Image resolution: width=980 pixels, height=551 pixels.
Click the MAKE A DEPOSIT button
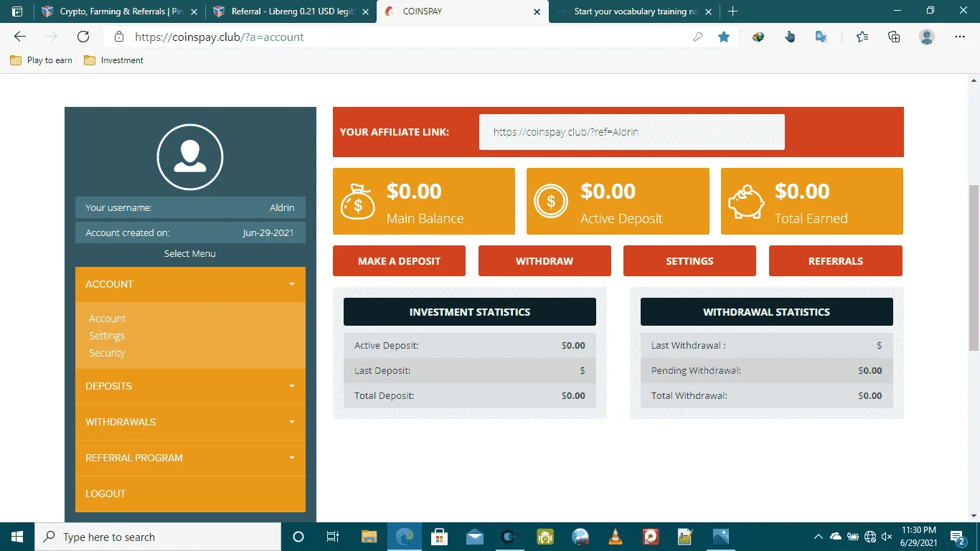pos(399,261)
